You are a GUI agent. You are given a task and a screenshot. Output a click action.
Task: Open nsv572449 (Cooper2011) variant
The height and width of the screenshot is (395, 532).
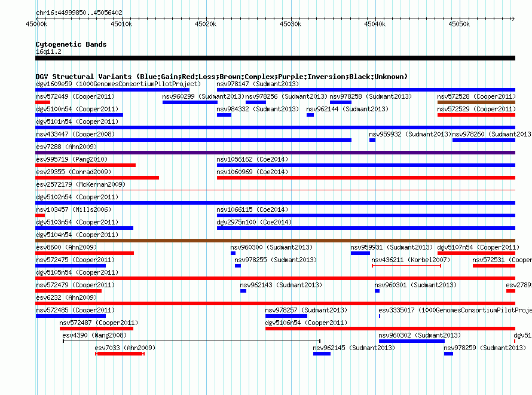pyautogui.click(x=75, y=96)
